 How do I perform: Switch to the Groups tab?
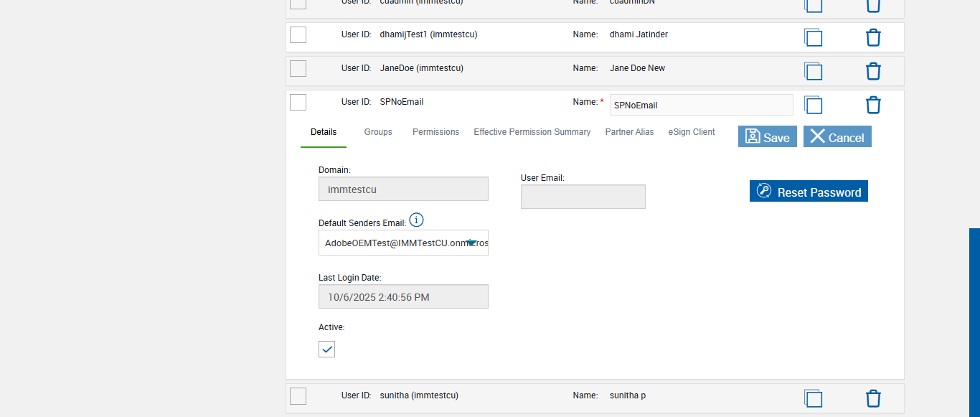[377, 132]
